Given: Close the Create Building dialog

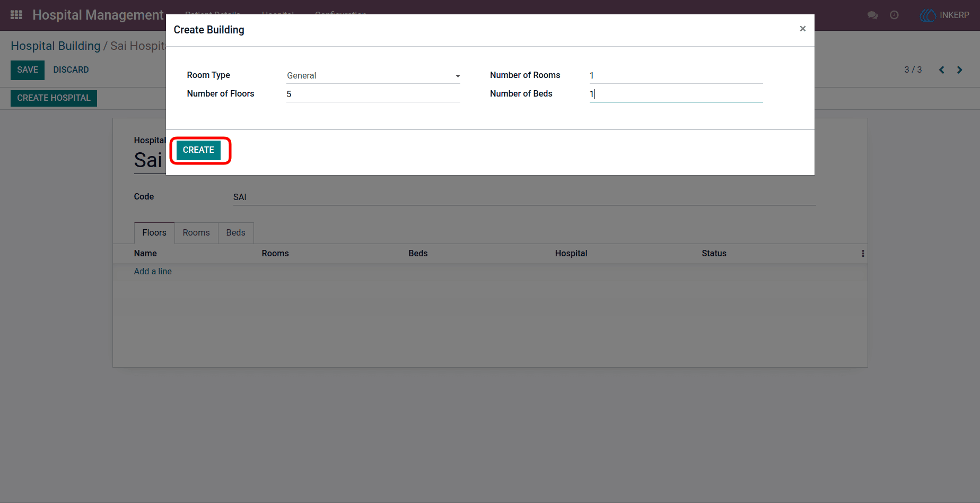Looking at the screenshot, I should pyautogui.click(x=802, y=29).
